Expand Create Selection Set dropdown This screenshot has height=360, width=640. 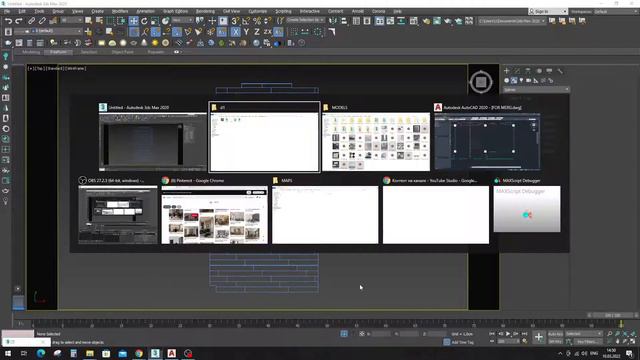pyautogui.click(x=305, y=20)
